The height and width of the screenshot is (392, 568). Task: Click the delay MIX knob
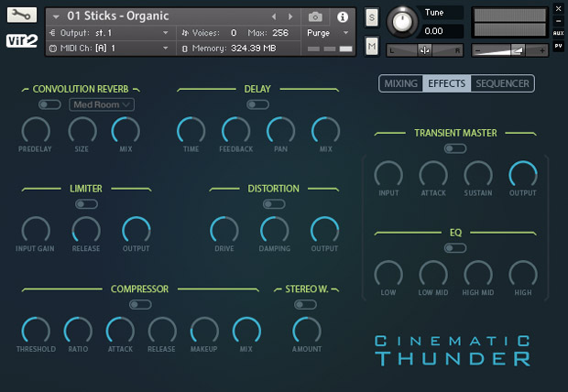click(325, 130)
